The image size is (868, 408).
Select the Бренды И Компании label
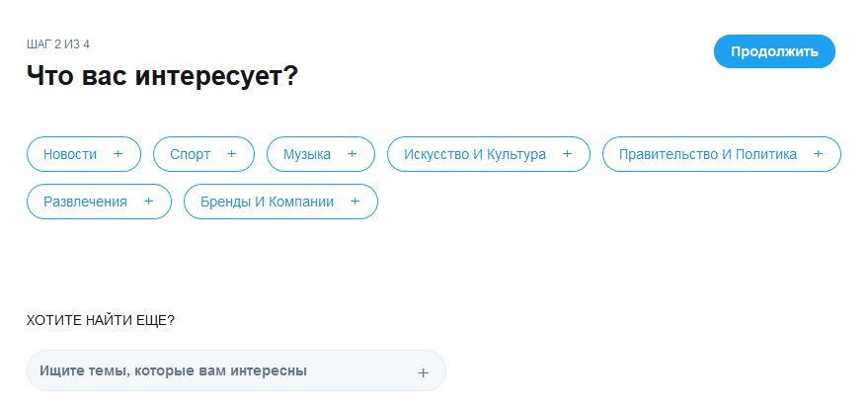click(x=267, y=202)
